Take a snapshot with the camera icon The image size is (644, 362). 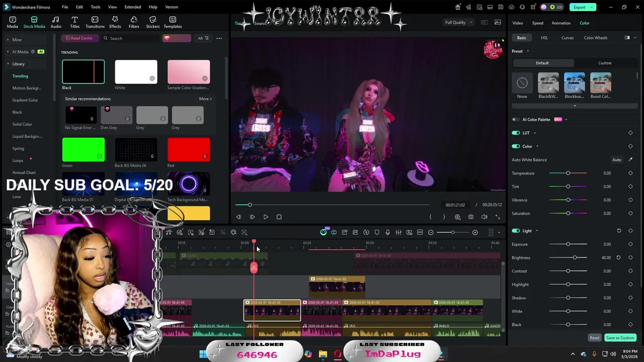pyautogui.click(x=470, y=217)
